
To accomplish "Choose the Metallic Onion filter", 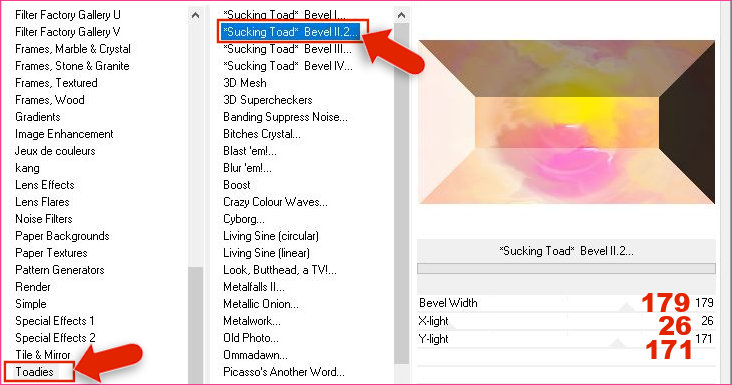I will tap(261, 304).
